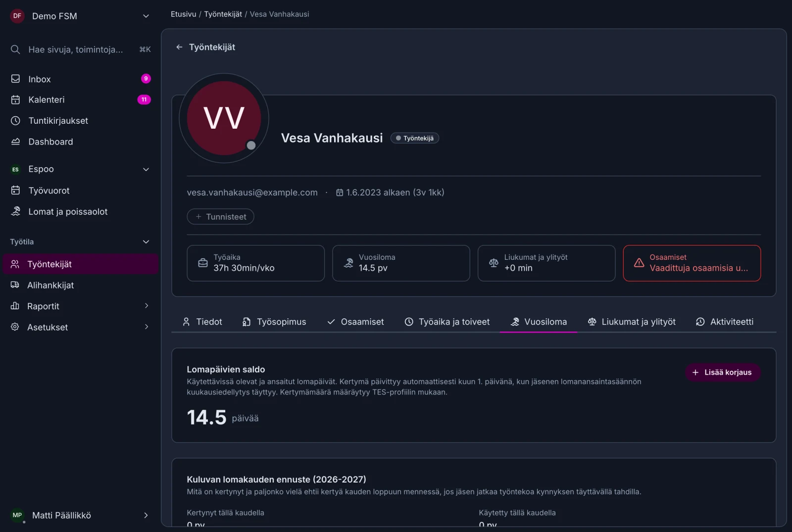Click the calendar icon next to start date
Viewport: 792px width, 532px height.
point(340,193)
